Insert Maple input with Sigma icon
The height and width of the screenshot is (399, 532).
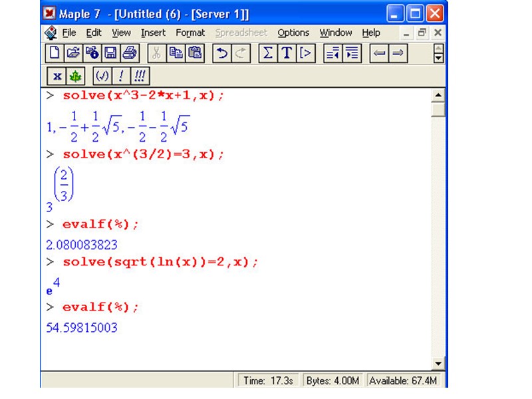point(268,53)
